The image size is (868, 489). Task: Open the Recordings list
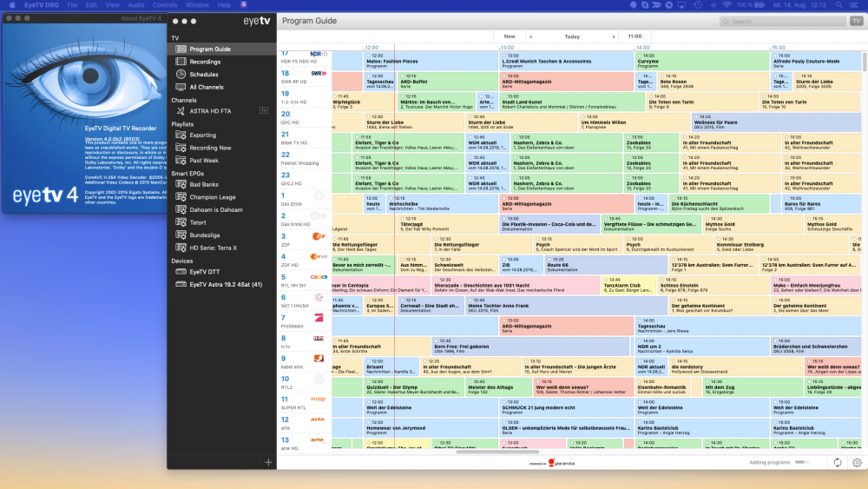click(221, 62)
